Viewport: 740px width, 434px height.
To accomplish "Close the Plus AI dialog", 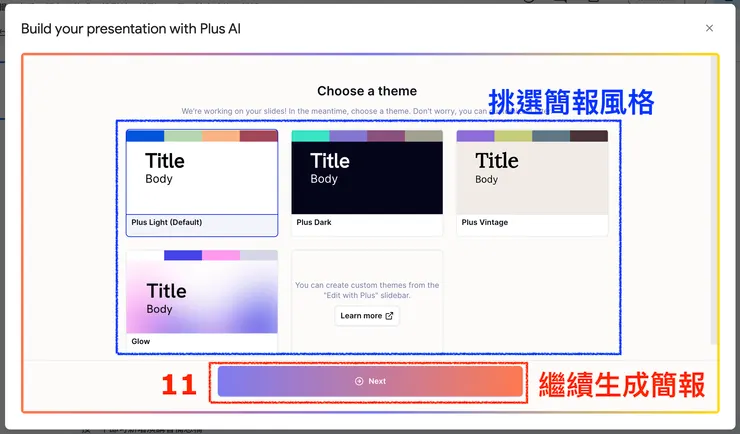I will [709, 28].
